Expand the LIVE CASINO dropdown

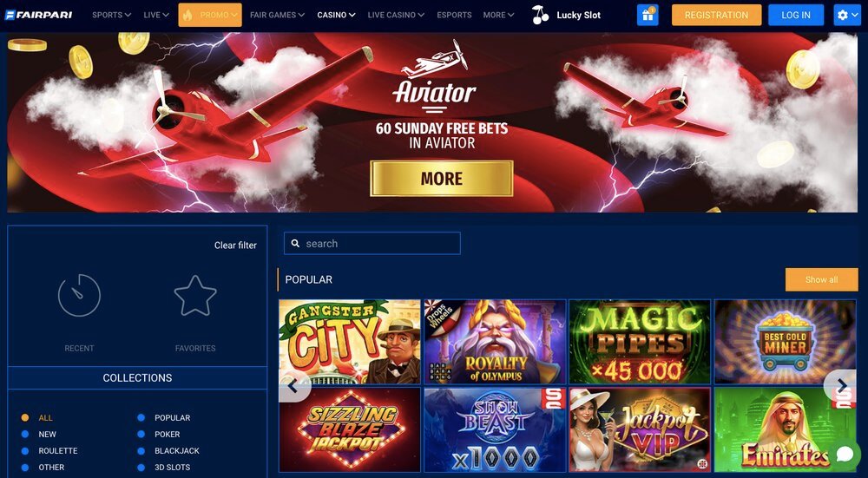(x=396, y=15)
